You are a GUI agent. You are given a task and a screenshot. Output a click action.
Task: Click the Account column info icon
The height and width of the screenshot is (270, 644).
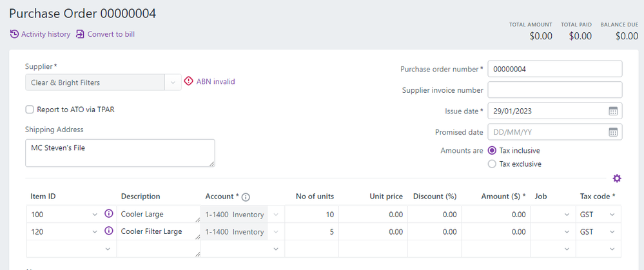246,197
